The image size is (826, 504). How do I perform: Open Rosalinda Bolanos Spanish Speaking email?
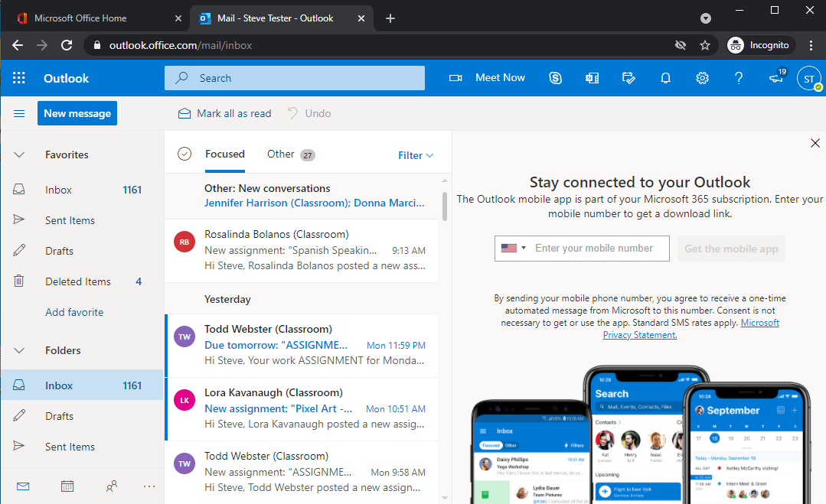click(302, 250)
